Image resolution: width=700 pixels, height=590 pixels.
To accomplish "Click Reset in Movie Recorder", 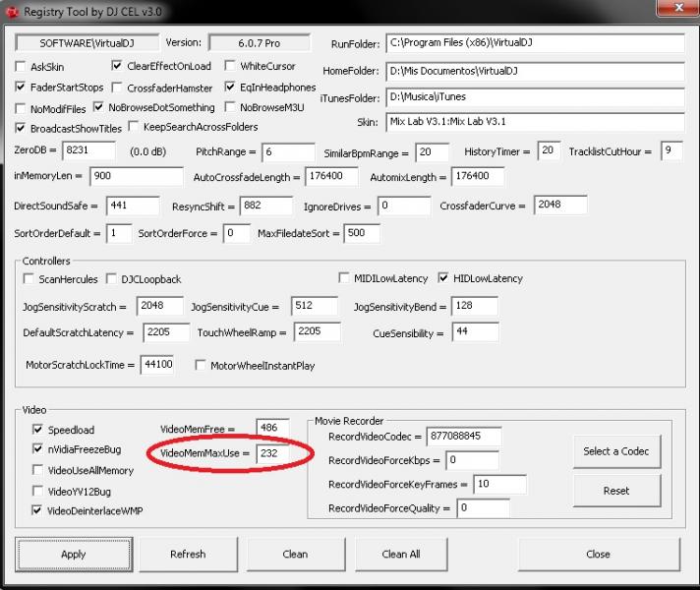I will [616, 491].
